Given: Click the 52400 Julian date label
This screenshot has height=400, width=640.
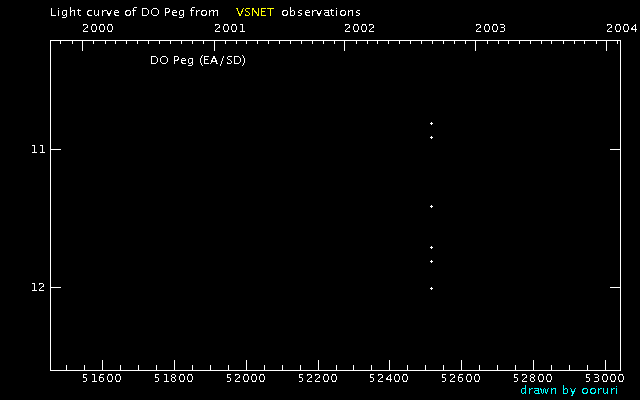Looking at the screenshot, I should pyautogui.click(x=389, y=378).
